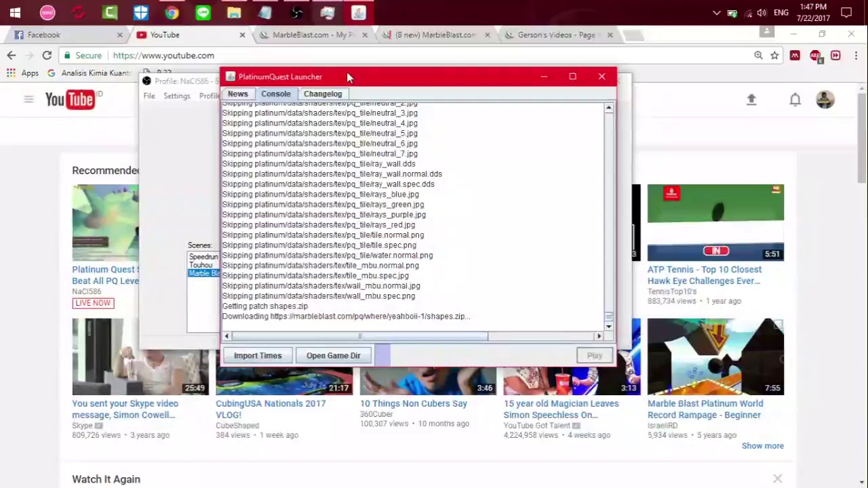Open Settings menu in Profile window
Screen dimensions: 868x488
point(176,96)
